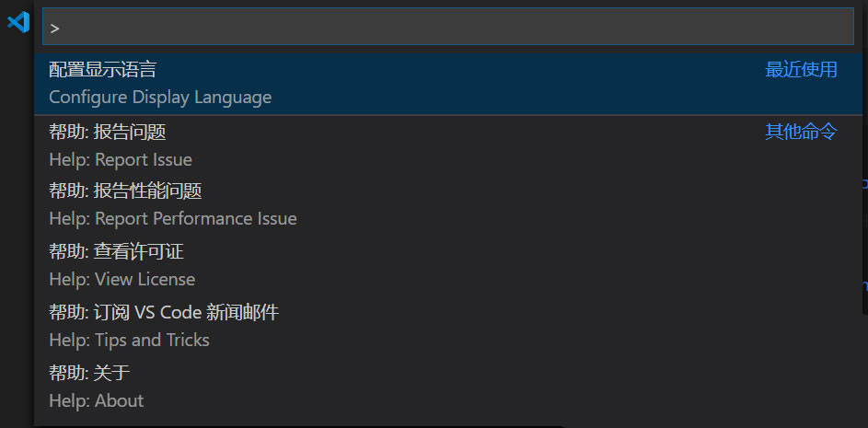Pick Help: Report Performance Issue
This screenshot has height=428, width=868.
[173, 219]
